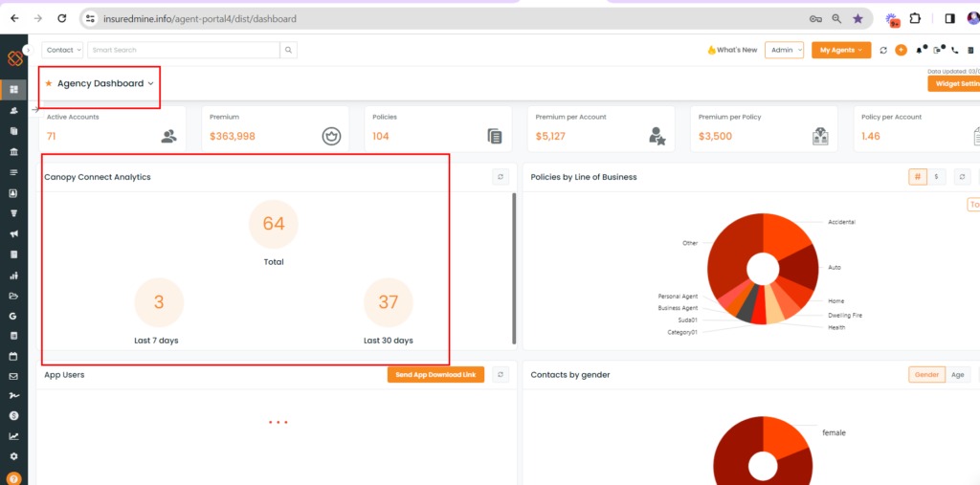Click the Accidental label on the policies pie
The image size is (980, 485).
(841, 222)
